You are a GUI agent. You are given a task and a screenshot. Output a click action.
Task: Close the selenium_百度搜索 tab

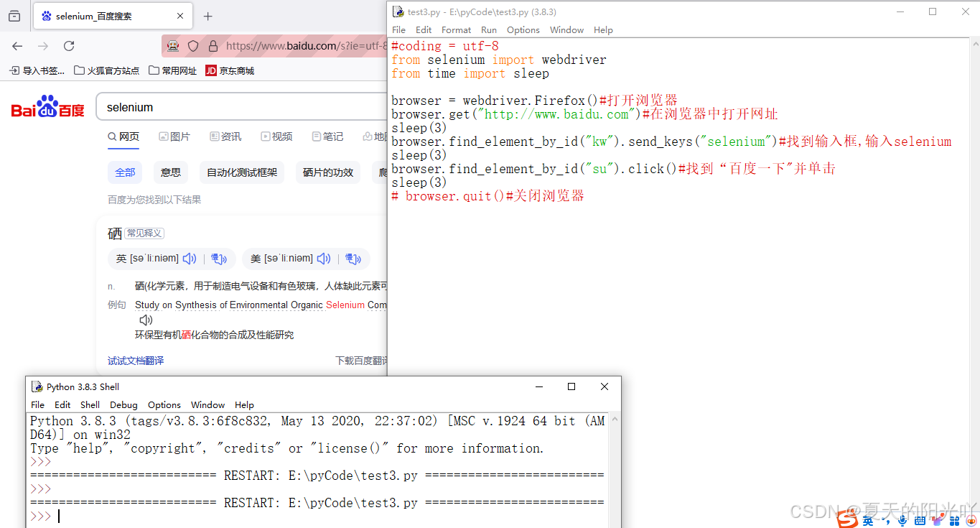(x=180, y=16)
